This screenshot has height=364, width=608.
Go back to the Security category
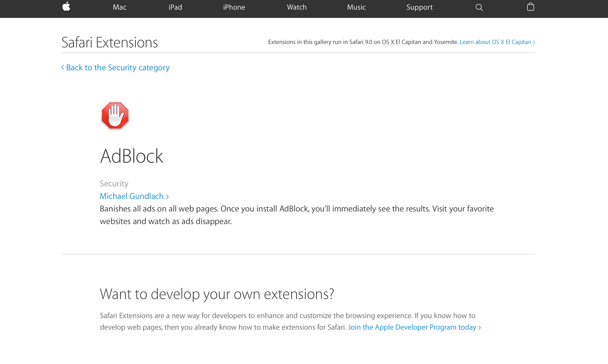tap(116, 68)
